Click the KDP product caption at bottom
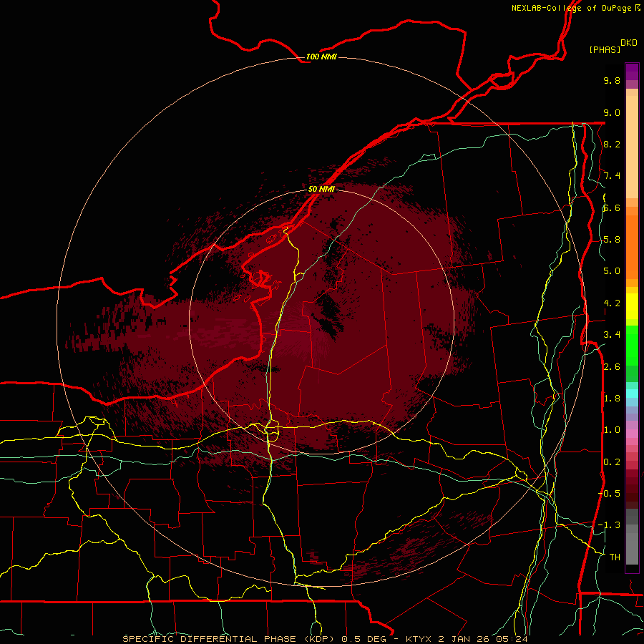 click(325, 639)
